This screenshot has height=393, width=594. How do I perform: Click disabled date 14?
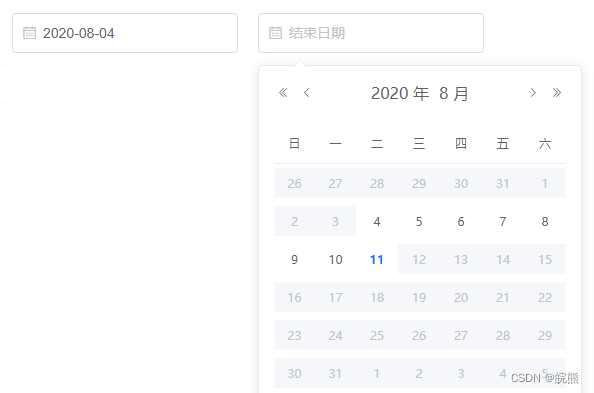pos(503,260)
